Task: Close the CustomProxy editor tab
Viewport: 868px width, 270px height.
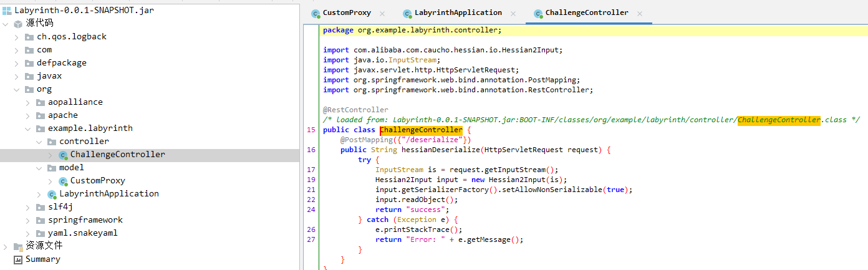Action: pyautogui.click(x=382, y=13)
